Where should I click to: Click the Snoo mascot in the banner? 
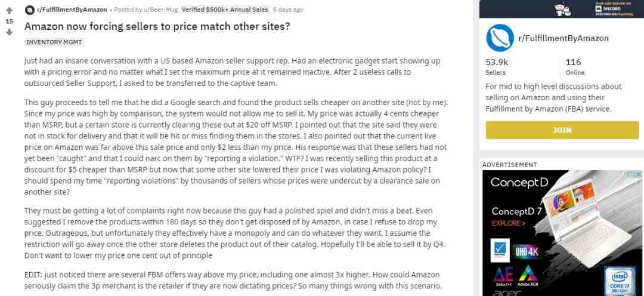[563, 9]
